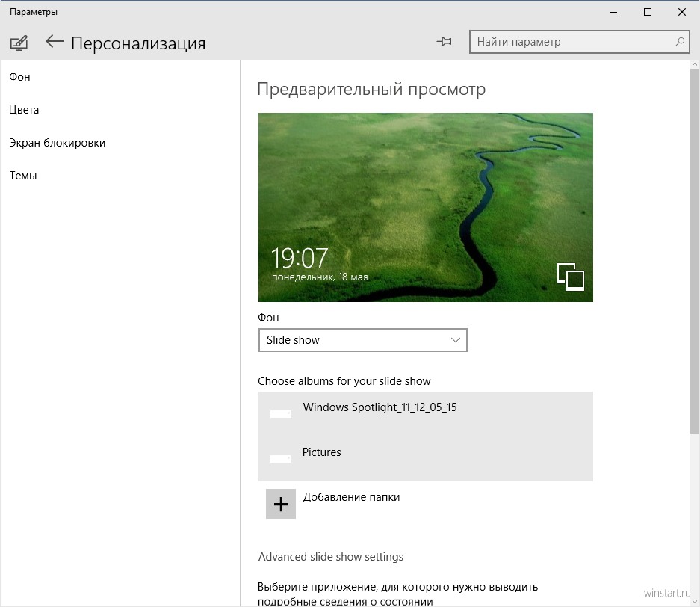700x607 pixels.
Task: Close the Параметры window
Action: [681, 12]
